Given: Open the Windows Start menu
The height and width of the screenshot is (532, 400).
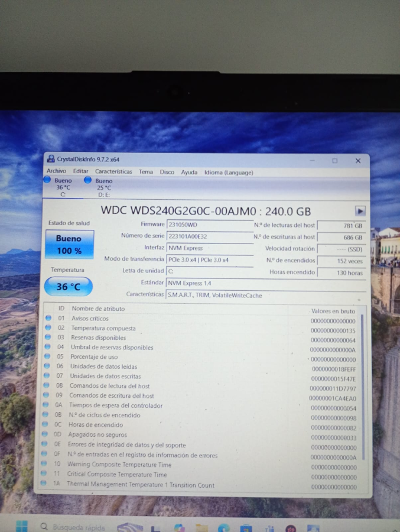Looking at the screenshot, I should pyautogui.click(x=21, y=526).
